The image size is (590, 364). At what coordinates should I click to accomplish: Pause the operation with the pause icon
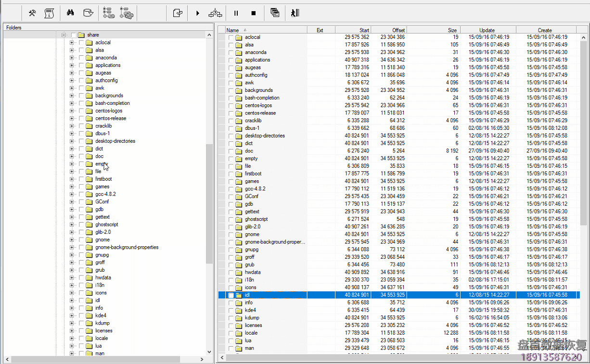point(235,13)
